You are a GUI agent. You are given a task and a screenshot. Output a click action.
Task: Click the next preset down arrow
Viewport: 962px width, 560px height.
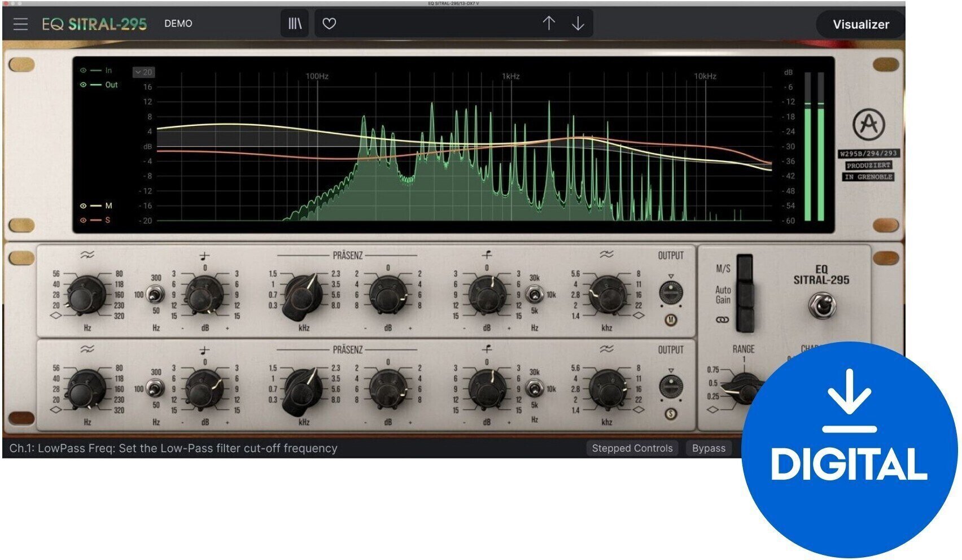click(578, 23)
